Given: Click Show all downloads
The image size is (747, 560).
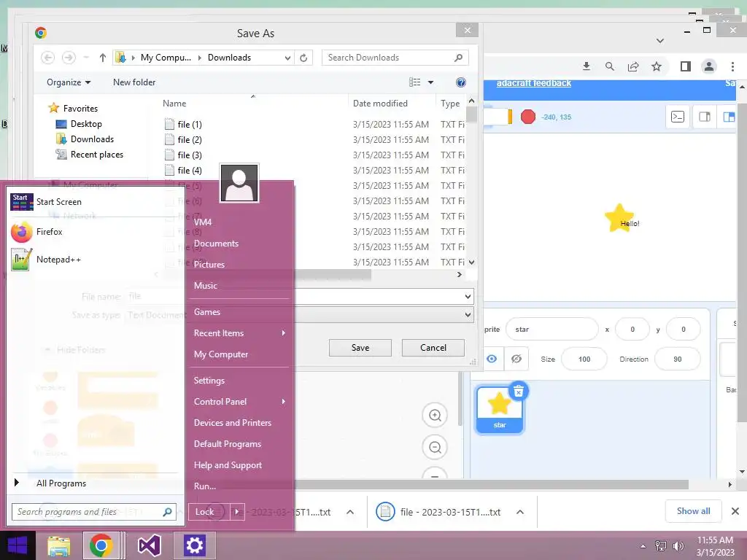Looking at the screenshot, I should (693, 511).
